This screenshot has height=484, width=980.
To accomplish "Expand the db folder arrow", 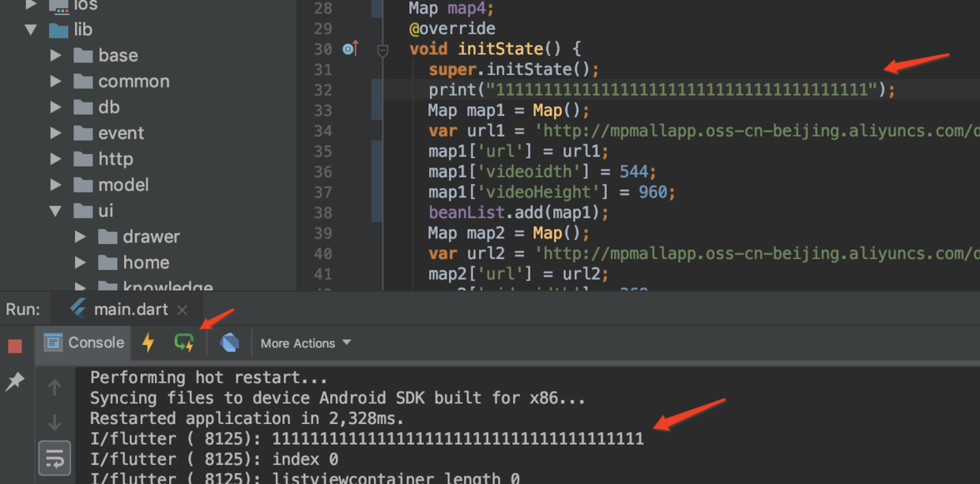I will (x=55, y=107).
